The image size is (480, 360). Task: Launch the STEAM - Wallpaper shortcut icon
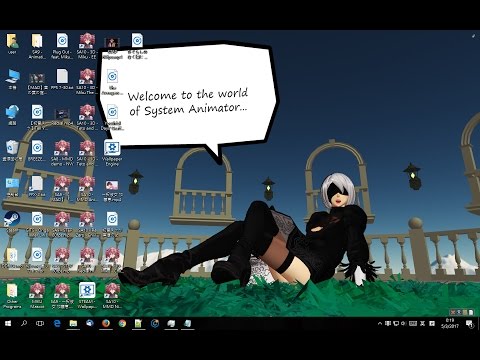(x=87, y=296)
